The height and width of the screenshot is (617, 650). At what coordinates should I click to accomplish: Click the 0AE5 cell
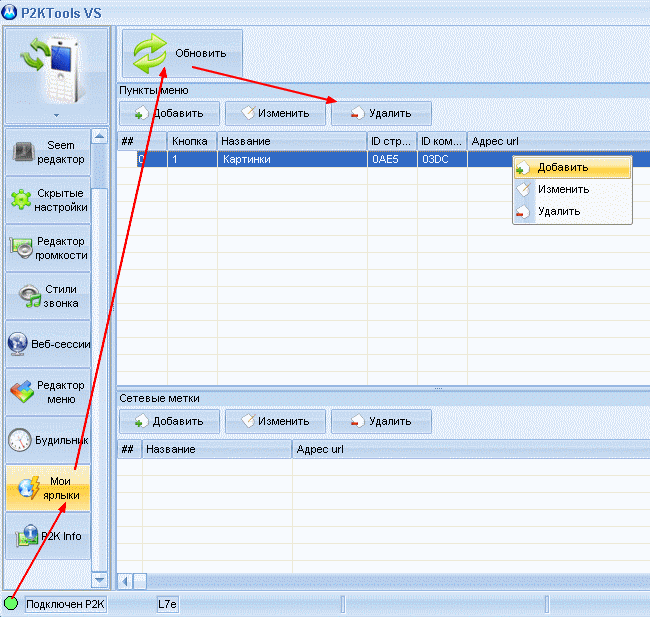[x=392, y=159]
